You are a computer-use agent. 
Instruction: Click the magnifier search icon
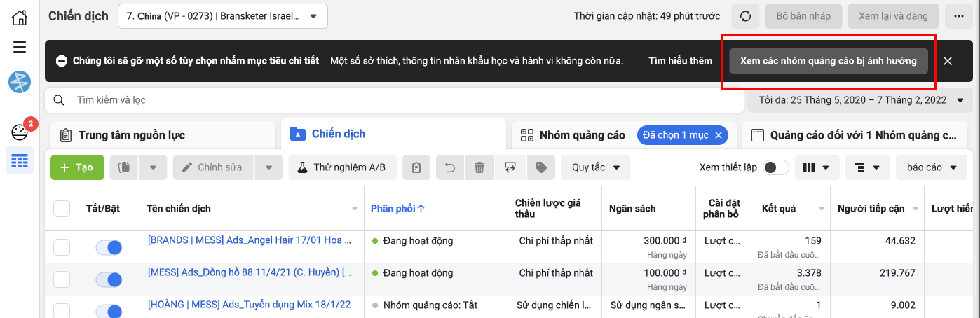pyautogui.click(x=60, y=100)
